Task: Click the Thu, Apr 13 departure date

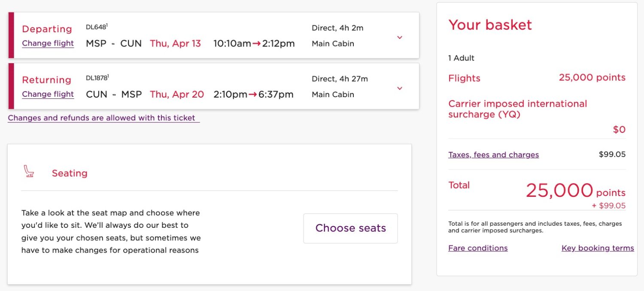Action: [x=175, y=44]
